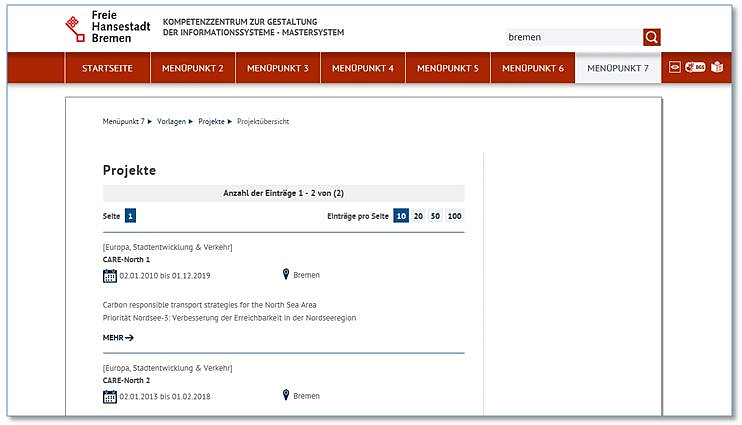Go to page 1 of results
Image resolution: width=742 pixels, height=425 pixels.
[131, 216]
